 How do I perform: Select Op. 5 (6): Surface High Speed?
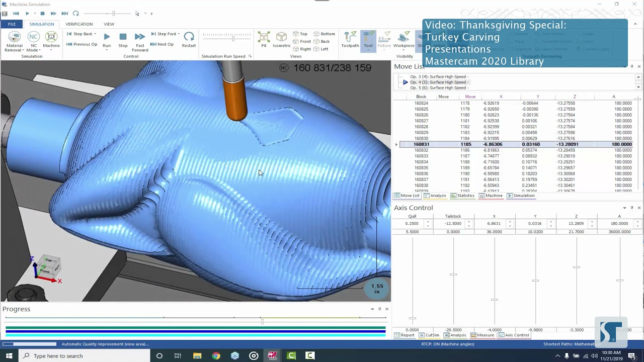(x=439, y=87)
